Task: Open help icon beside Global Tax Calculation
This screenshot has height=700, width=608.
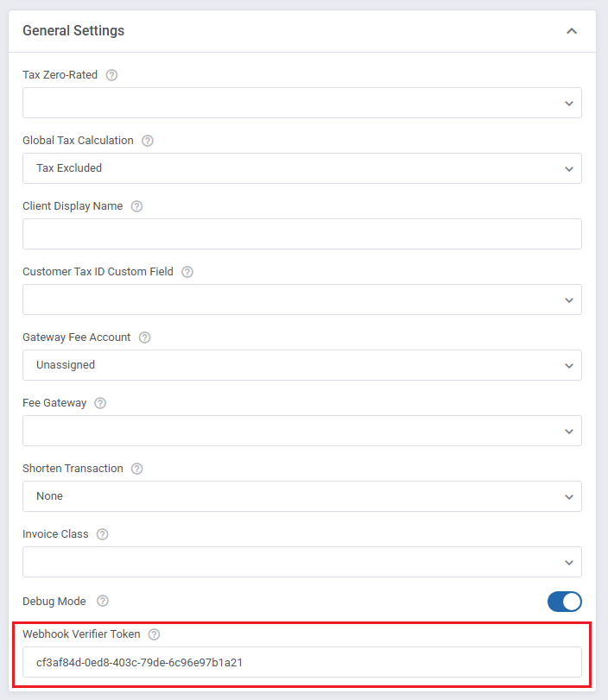Action: (148, 141)
